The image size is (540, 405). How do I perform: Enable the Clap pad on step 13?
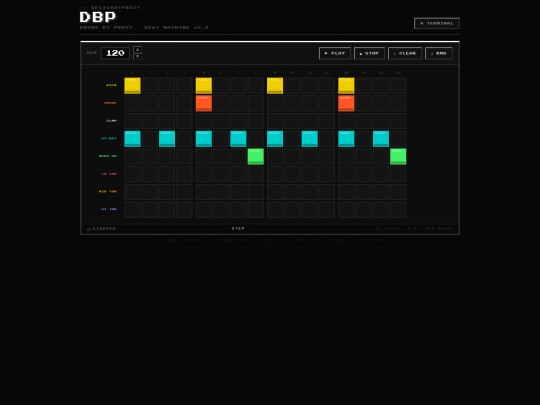346,121
